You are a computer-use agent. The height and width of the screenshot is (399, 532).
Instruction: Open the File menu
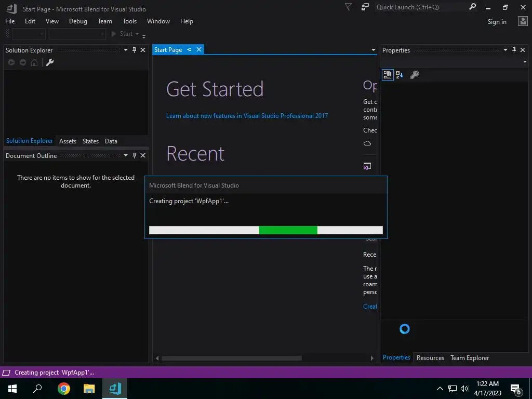[x=10, y=21]
